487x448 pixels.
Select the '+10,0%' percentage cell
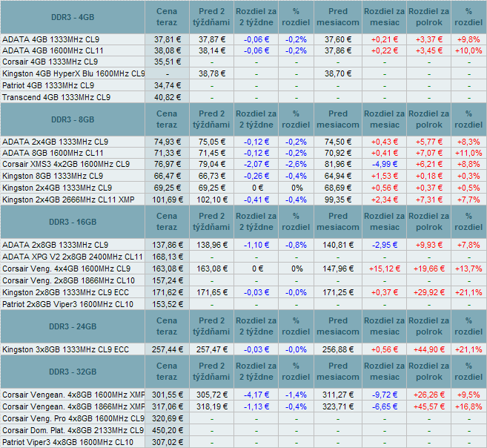click(x=468, y=50)
